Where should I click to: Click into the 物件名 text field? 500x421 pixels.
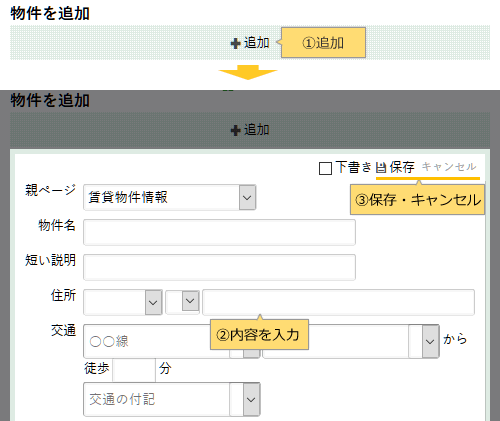pyautogui.click(x=219, y=232)
